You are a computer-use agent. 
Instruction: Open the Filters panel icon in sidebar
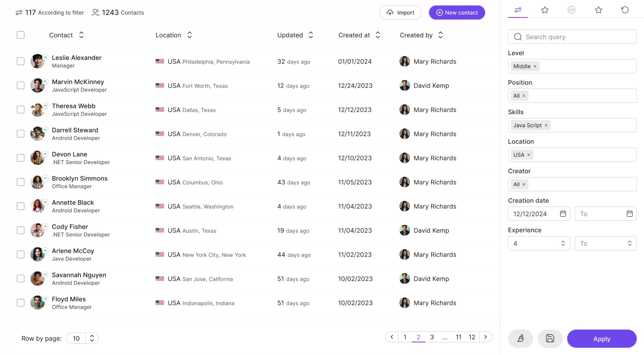click(x=518, y=10)
